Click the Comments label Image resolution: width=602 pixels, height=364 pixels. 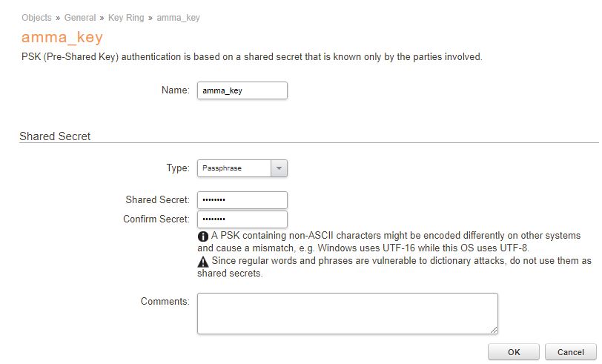click(165, 302)
